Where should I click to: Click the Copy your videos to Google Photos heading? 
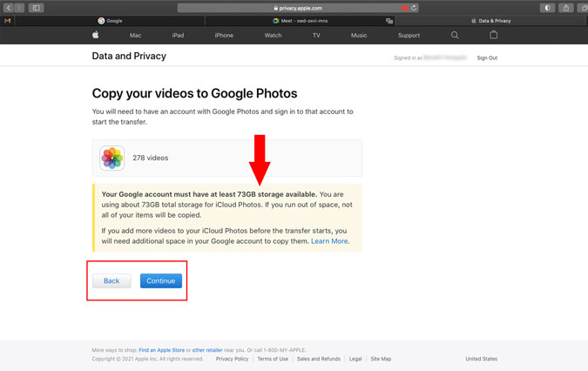pyautogui.click(x=194, y=93)
